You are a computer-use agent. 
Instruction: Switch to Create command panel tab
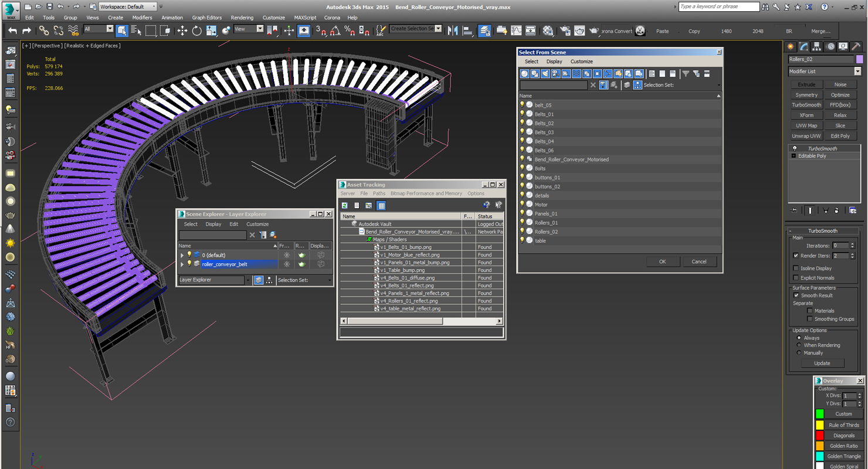click(791, 46)
